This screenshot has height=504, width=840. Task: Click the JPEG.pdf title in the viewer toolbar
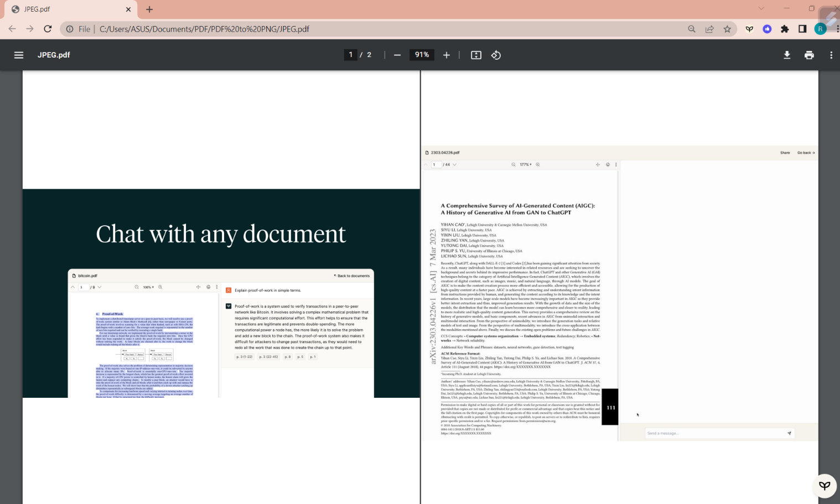coord(54,55)
